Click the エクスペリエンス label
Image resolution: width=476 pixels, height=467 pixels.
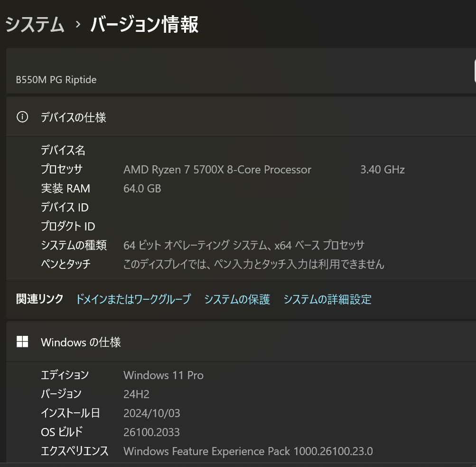pyautogui.click(x=75, y=450)
